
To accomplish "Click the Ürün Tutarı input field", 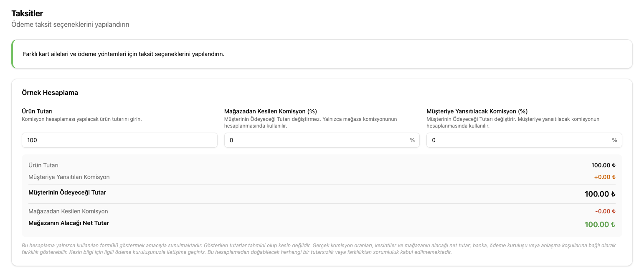I will 119,140.
